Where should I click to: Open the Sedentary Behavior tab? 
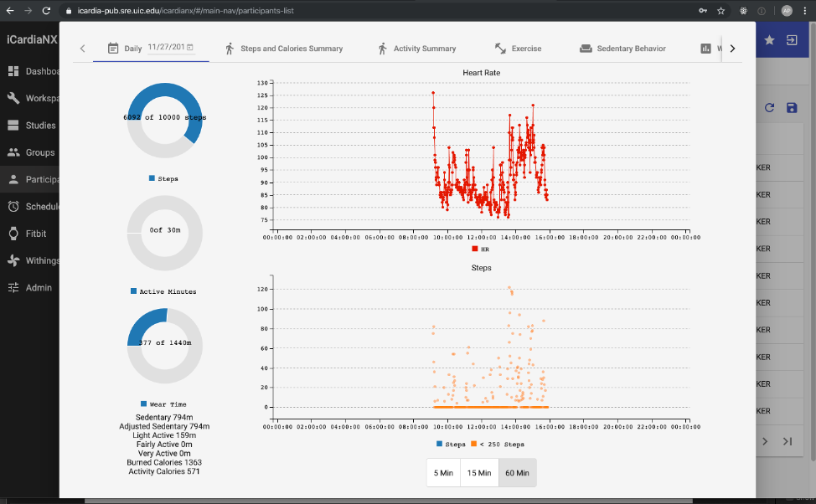click(622, 49)
